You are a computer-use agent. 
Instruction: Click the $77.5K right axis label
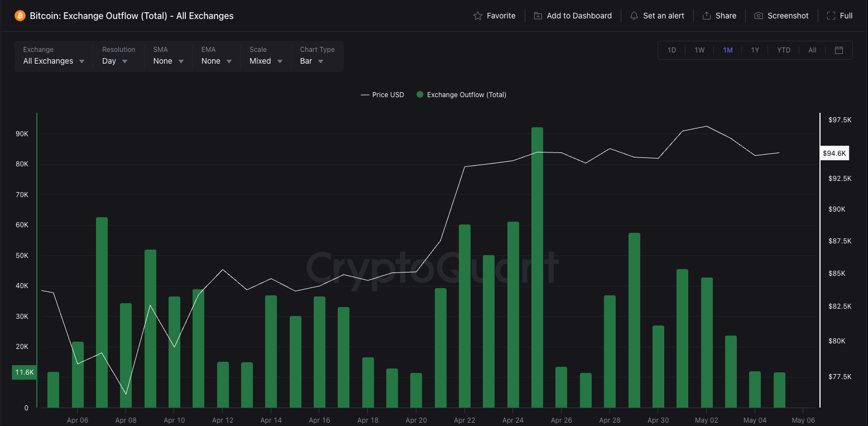840,377
